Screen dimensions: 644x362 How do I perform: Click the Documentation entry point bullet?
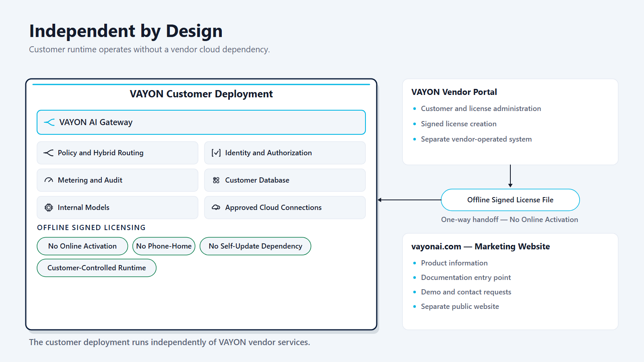[466, 278]
